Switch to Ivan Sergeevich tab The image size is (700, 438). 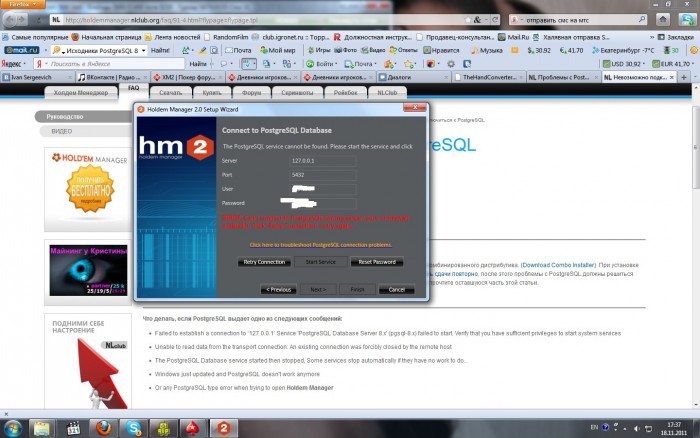(x=38, y=77)
